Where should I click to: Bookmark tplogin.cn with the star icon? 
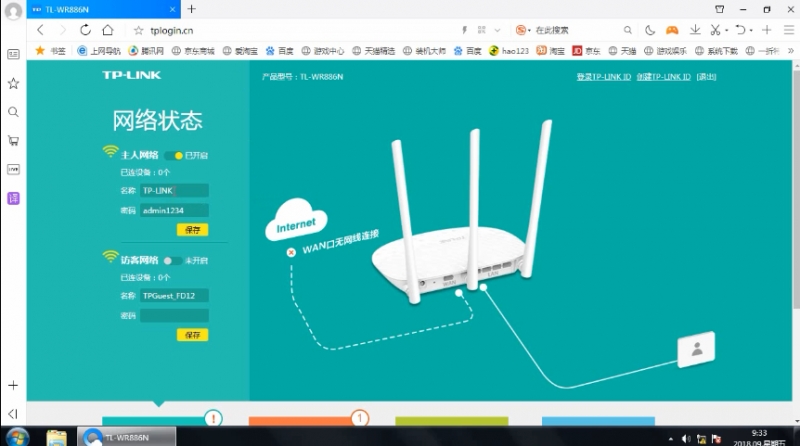138,31
